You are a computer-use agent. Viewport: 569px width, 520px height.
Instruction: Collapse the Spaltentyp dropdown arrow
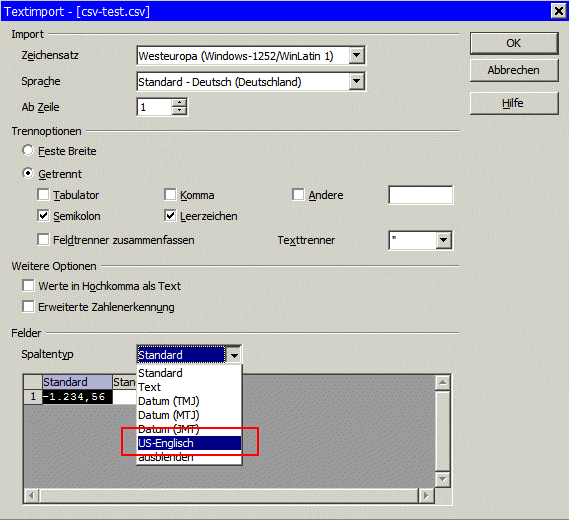tap(234, 355)
